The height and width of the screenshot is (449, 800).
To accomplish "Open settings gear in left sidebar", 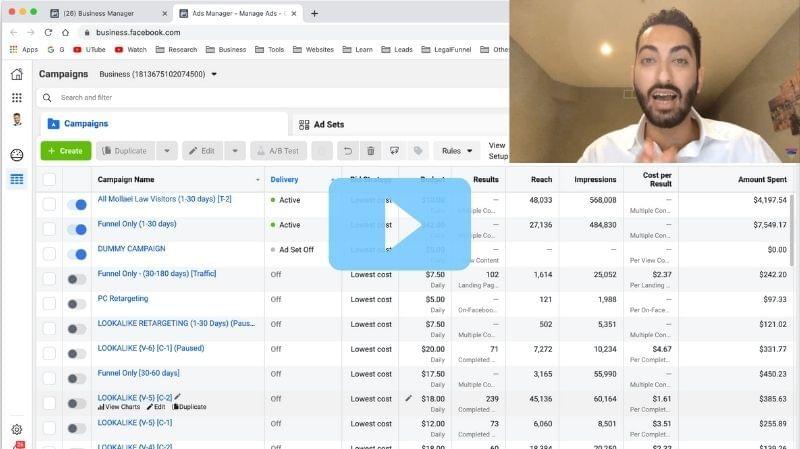I will pos(16,429).
